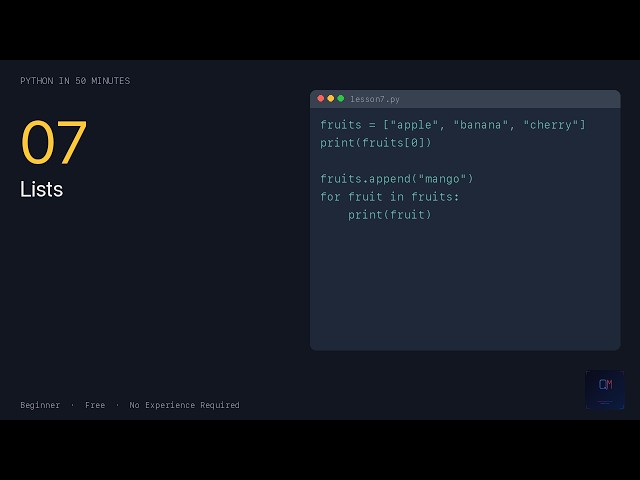
Task: Click the 'for fruit in fruits:' line
Action: (389, 197)
